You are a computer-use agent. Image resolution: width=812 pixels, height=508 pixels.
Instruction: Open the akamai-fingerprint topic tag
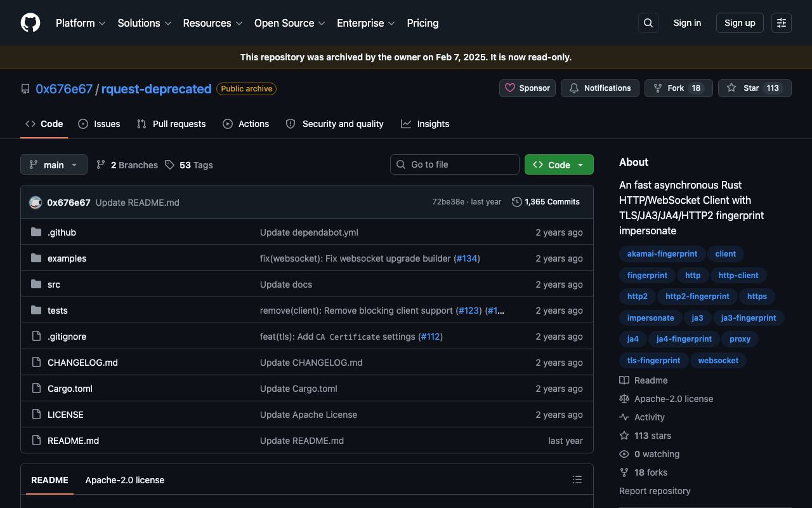tap(662, 254)
